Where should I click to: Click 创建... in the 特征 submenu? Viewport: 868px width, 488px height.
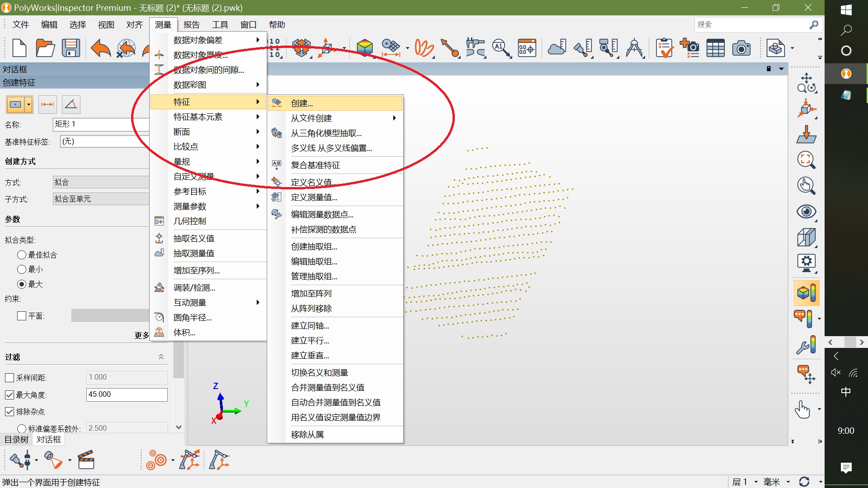(x=302, y=103)
